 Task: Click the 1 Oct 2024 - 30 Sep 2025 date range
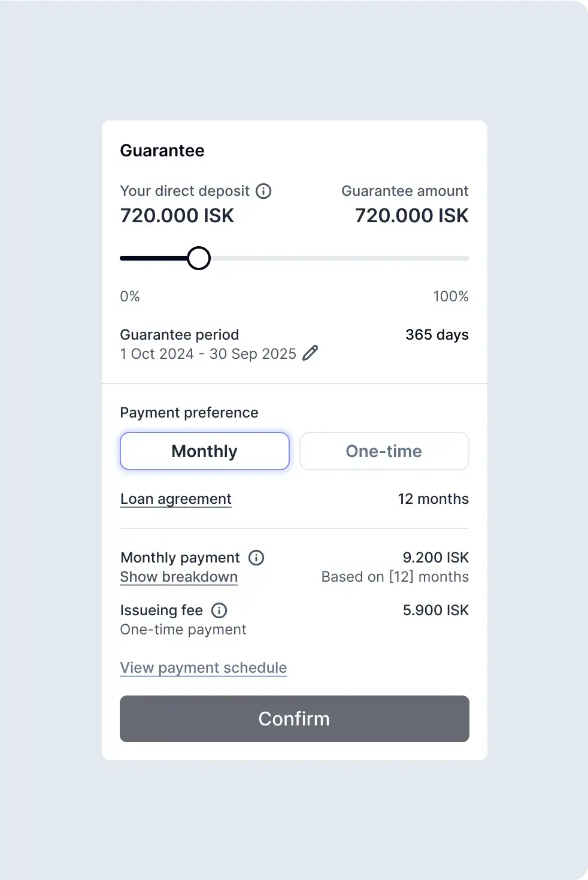[208, 354]
